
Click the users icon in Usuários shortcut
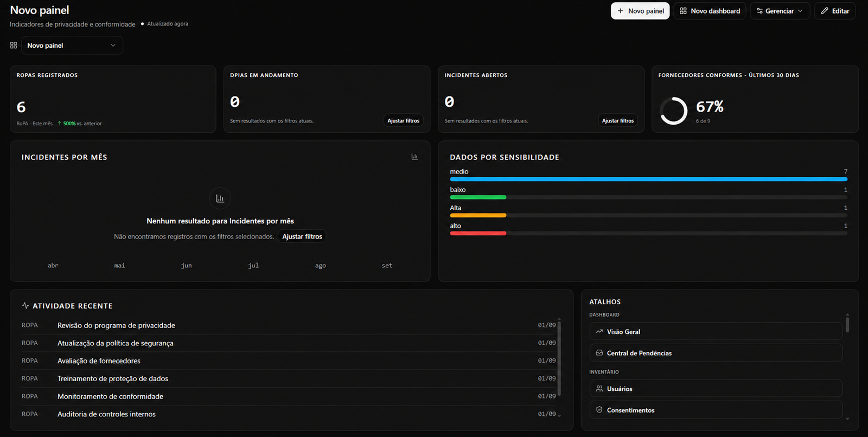coord(599,389)
